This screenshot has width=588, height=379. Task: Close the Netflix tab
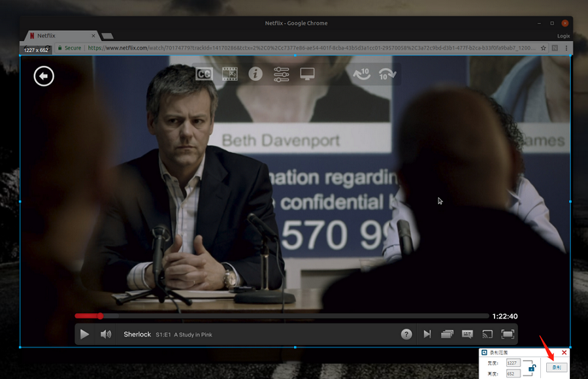pyautogui.click(x=93, y=36)
